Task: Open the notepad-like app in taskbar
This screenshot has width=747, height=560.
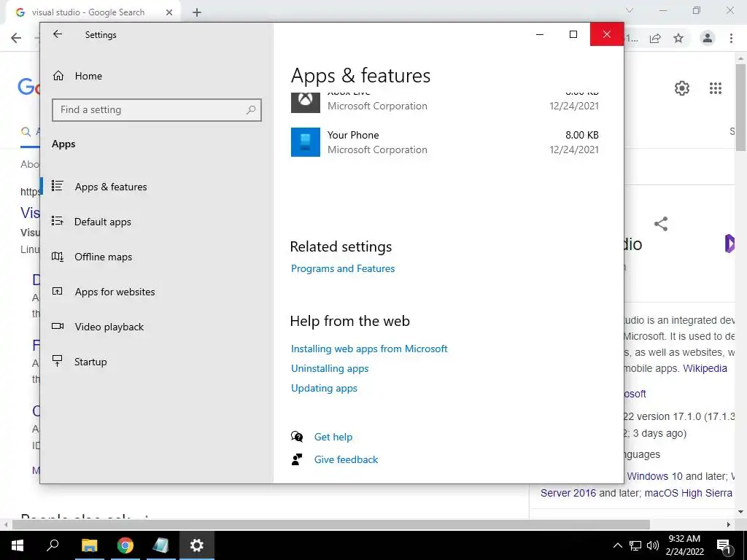Action: 161,545
